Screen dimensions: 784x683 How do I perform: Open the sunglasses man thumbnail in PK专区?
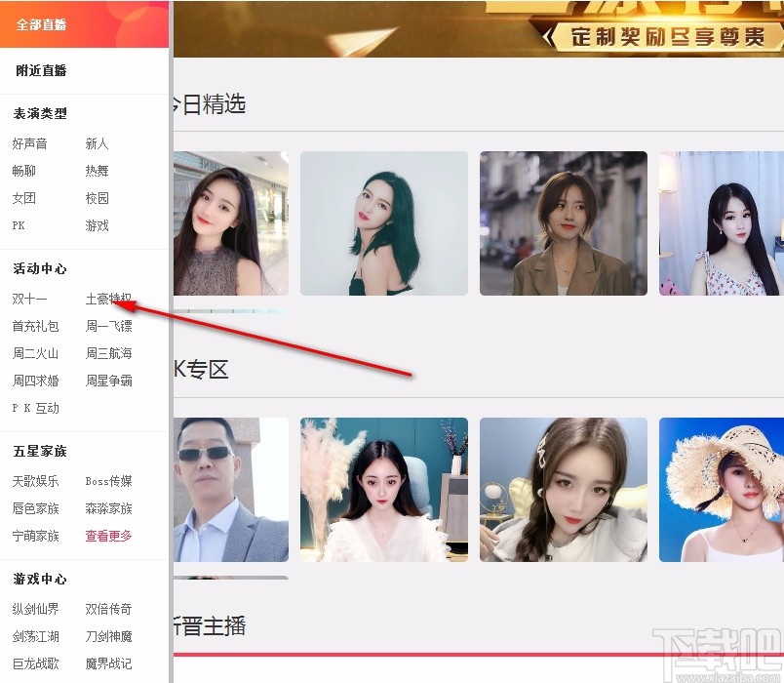pyautogui.click(x=231, y=490)
